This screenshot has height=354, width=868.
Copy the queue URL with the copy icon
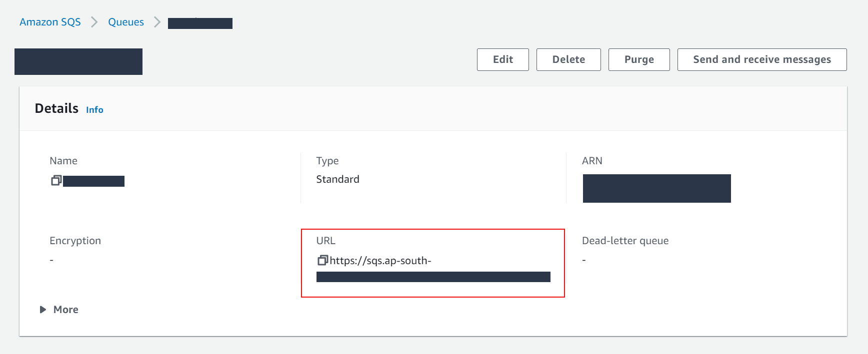(323, 260)
